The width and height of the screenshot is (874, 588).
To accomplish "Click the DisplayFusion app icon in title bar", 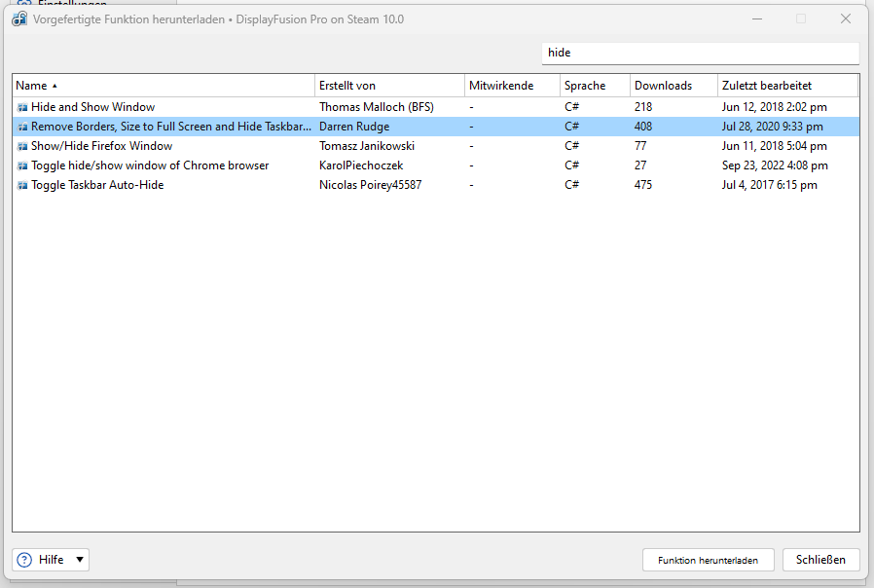I will coord(19,18).
